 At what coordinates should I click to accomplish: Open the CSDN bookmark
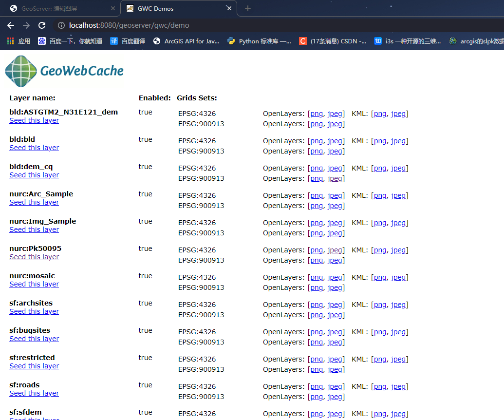333,41
